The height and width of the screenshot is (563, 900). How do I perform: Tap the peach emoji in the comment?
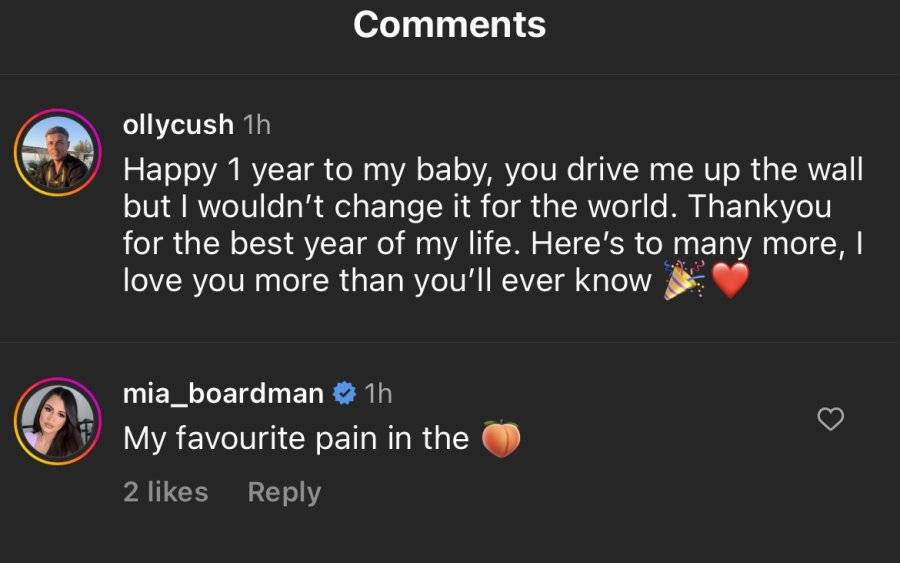501,439
